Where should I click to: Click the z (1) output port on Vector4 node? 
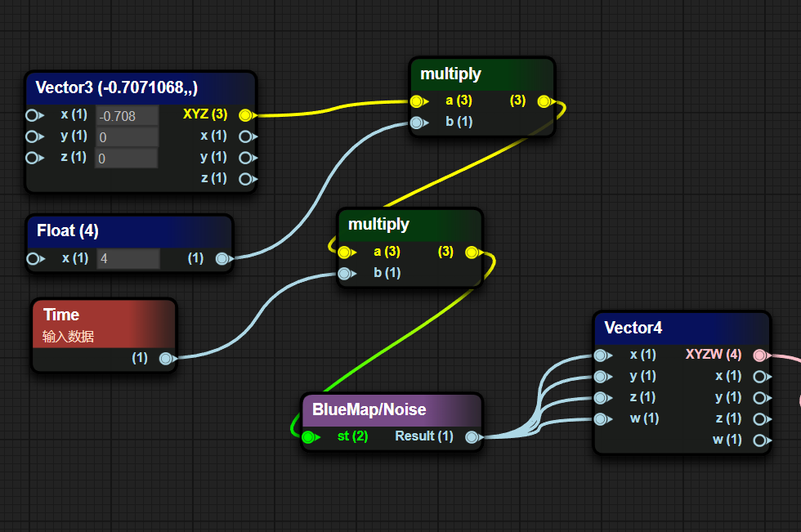[x=759, y=419]
